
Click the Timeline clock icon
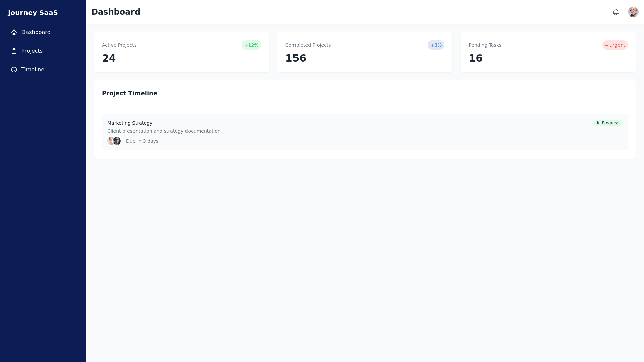14,70
